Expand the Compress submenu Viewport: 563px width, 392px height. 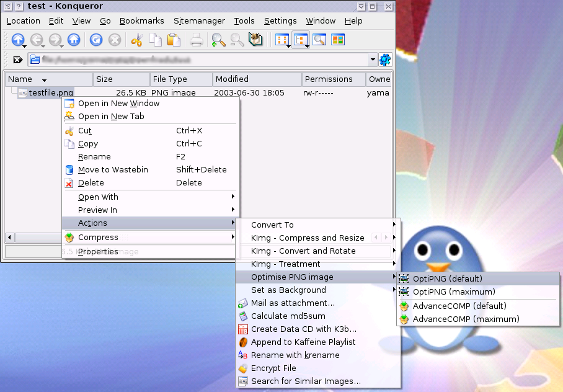(x=150, y=238)
